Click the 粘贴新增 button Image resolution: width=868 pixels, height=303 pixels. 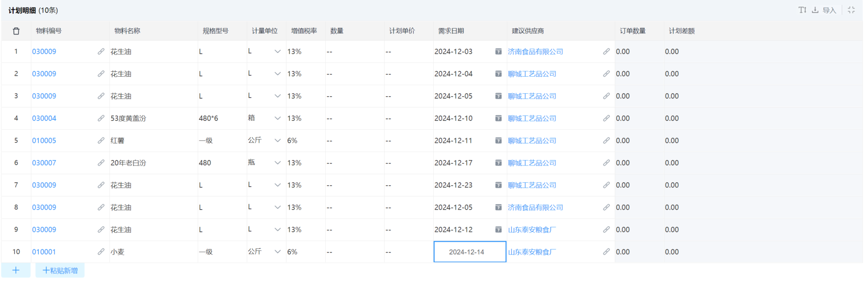[x=60, y=271]
